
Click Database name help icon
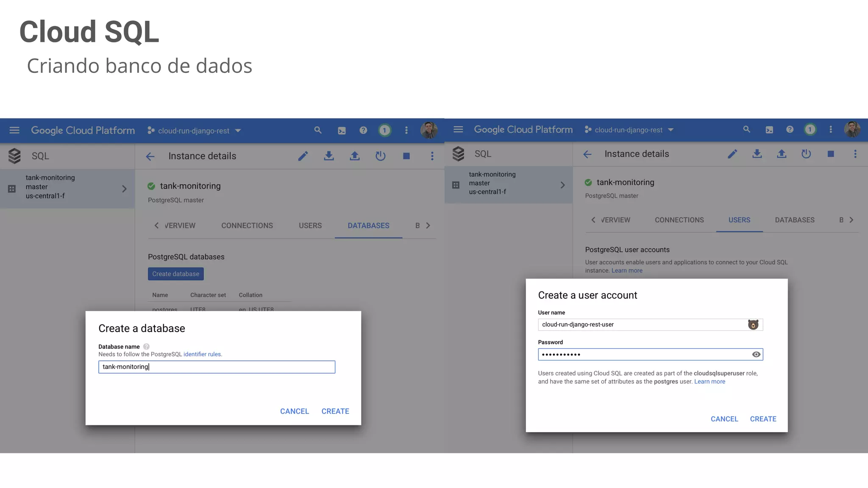[146, 347]
